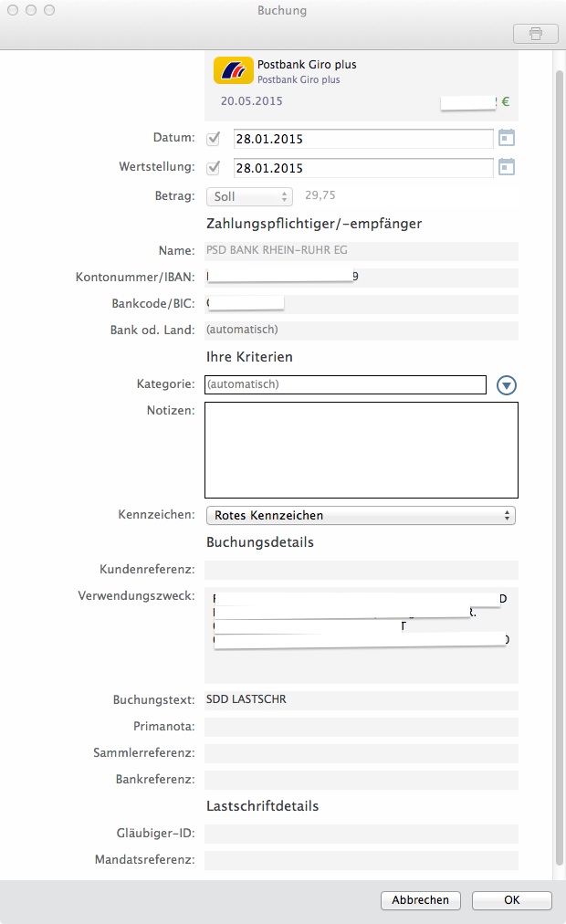The height and width of the screenshot is (924, 566).
Task: Click the Postbank Giro plus title text
Action: (307, 64)
